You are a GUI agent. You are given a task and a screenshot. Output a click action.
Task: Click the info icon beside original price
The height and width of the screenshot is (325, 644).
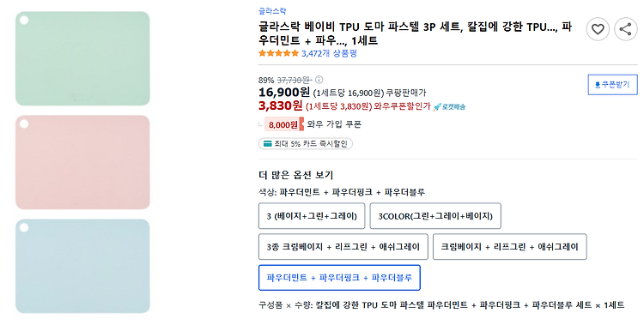[319, 80]
